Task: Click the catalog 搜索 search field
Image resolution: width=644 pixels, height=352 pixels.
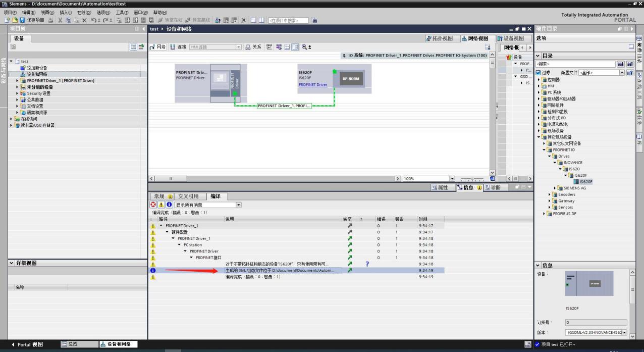Action: (575, 64)
